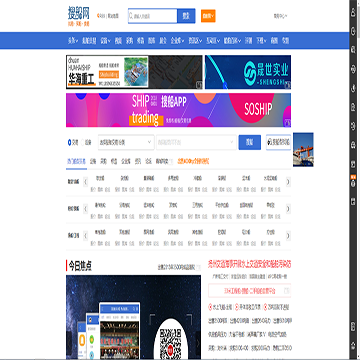Show previous items in third category row
The height and width of the screenshot is (360, 360).
(85, 236)
